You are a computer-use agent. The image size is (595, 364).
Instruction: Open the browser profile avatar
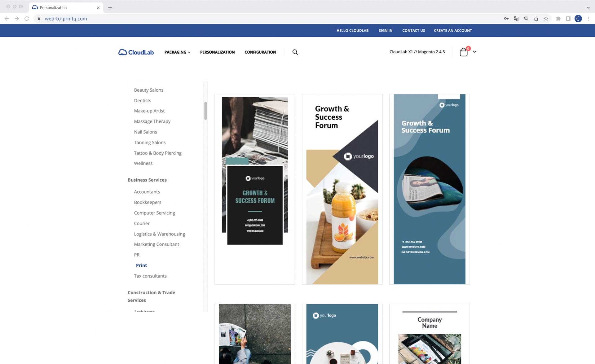point(578,19)
